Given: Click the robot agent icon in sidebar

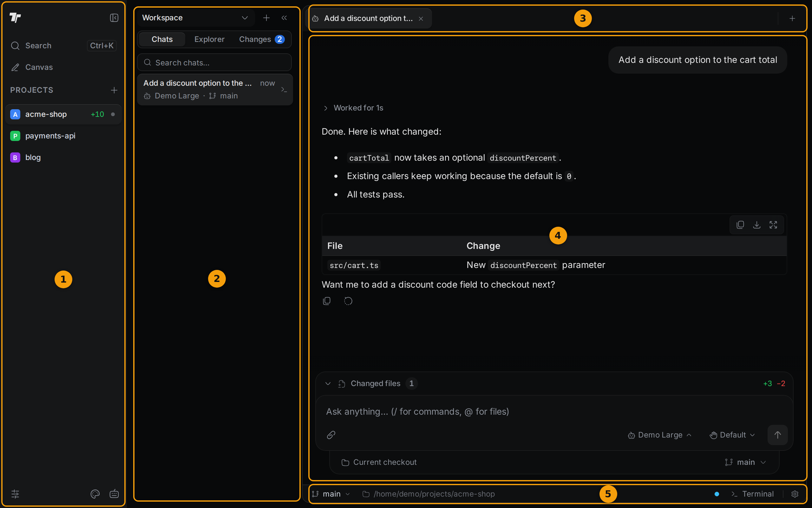Looking at the screenshot, I should coord(114,493).
